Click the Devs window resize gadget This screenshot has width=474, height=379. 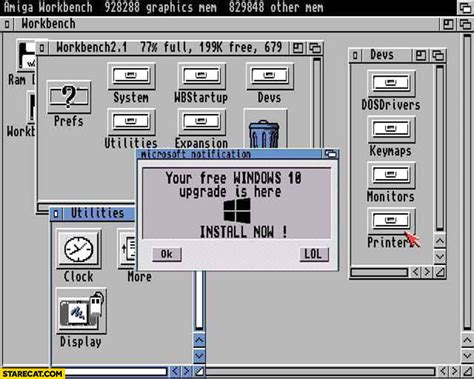click(440, 272)
